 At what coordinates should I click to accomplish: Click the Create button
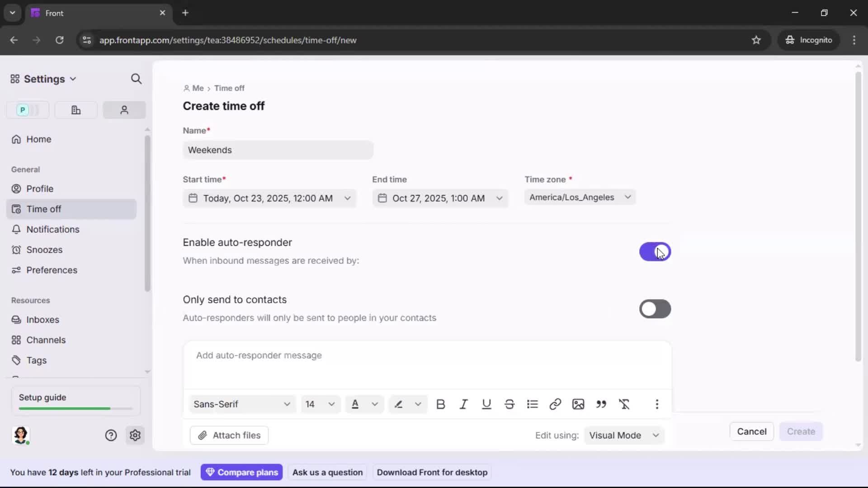[x=801, y=432]
